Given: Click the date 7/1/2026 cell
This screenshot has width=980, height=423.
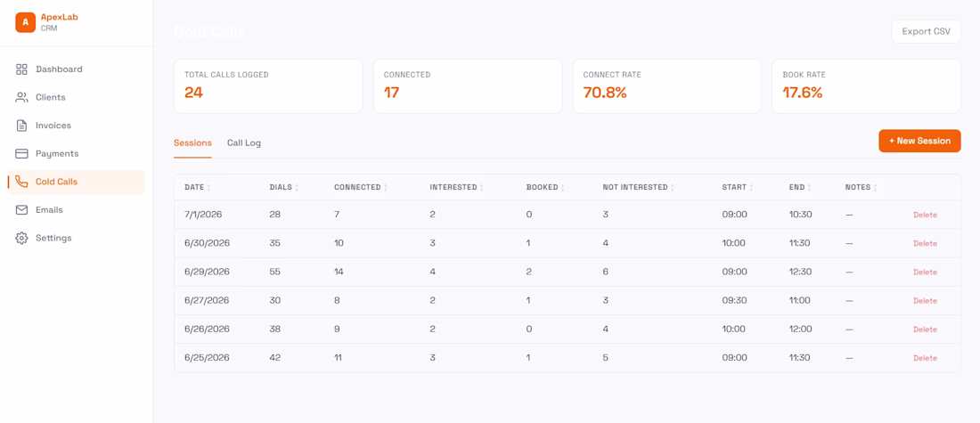Looking at the screenshot, I should tap(203, 215).
